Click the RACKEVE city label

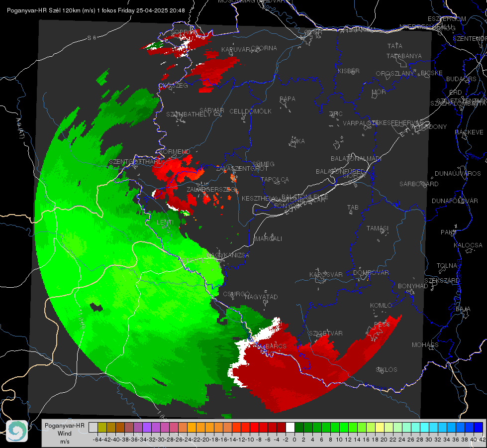point(469,132)
